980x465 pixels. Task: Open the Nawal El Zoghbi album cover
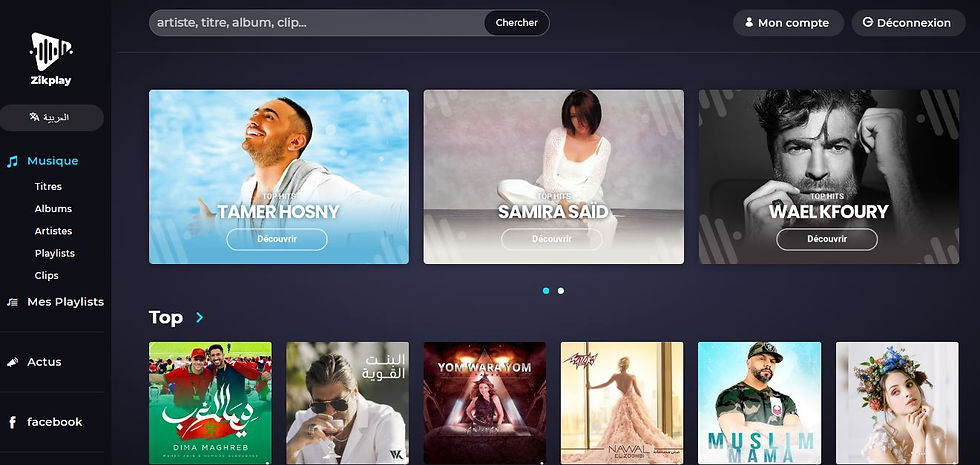tap(622, 403)
